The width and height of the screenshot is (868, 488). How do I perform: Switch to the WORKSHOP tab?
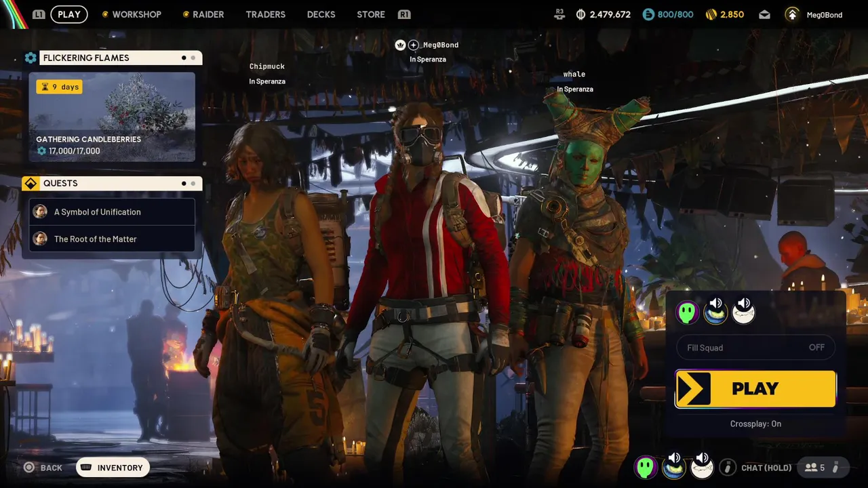pyautogui.click(x=136, y=14)
